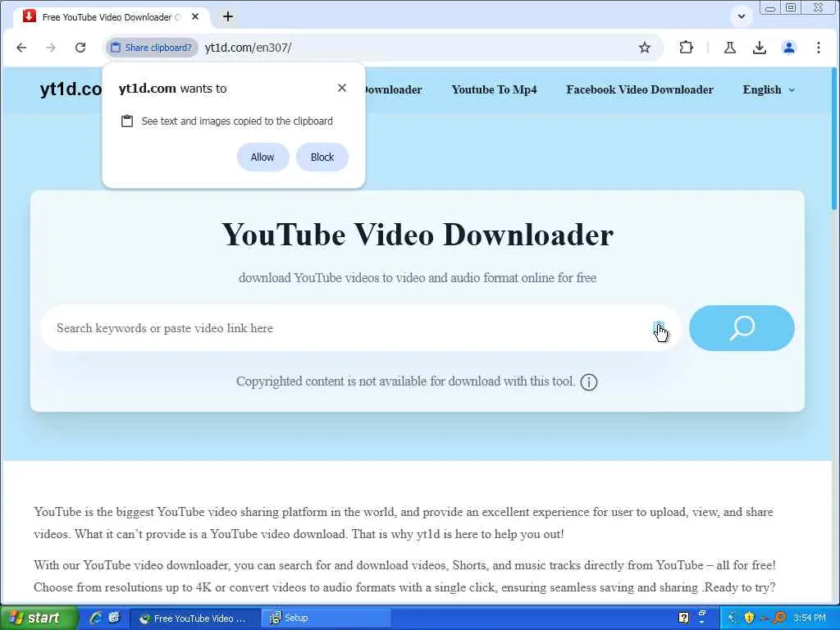Open Chrome Labs flask icon
840x630 pixels.
coord(729,48)
